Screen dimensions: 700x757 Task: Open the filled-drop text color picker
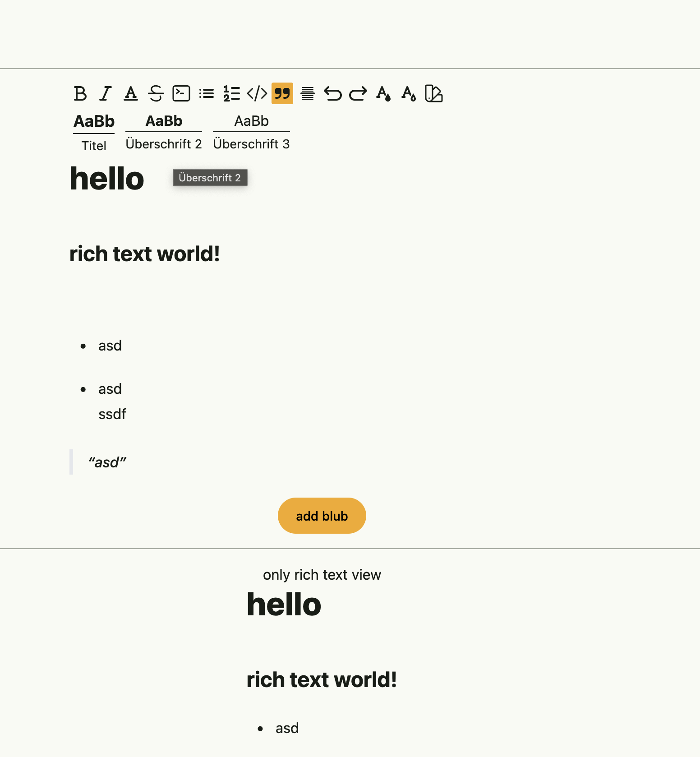pyautogui.click(x=383, y=94)
